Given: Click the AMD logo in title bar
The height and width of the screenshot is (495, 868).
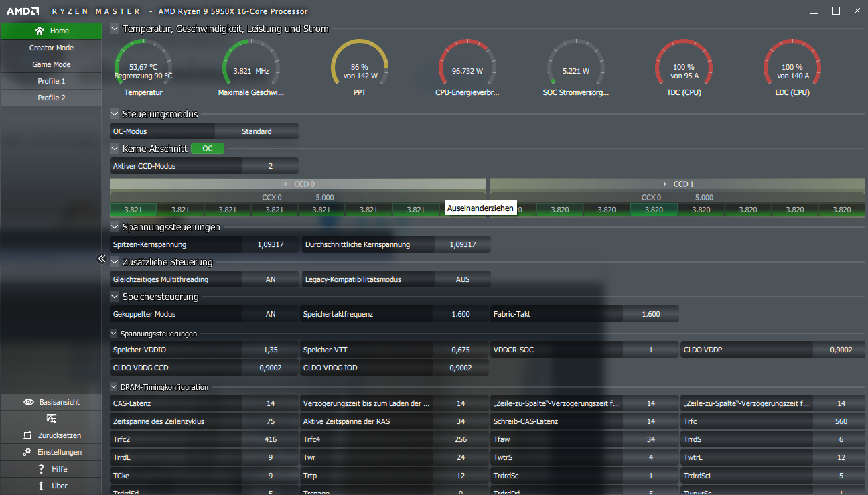Looking at the screenshot, I should [22, 11].
